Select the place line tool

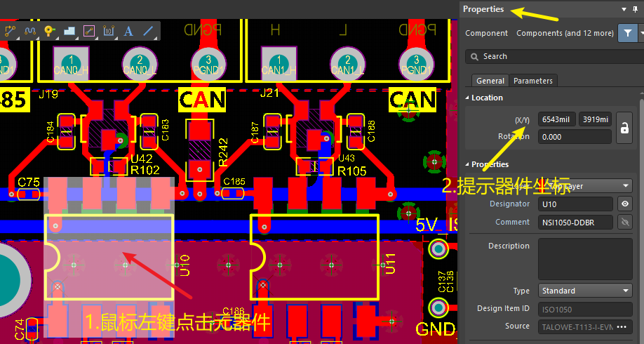click(x=148, y=31)
